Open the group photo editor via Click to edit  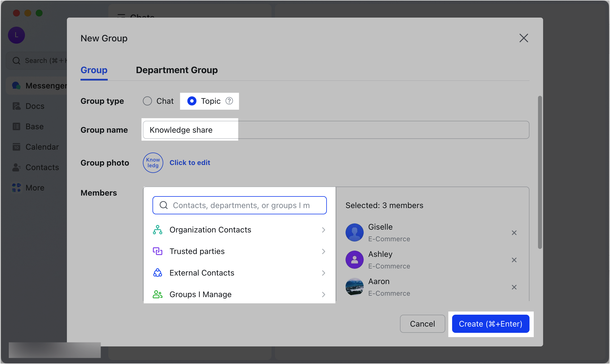pyautogui.click(x=190, y=162)
